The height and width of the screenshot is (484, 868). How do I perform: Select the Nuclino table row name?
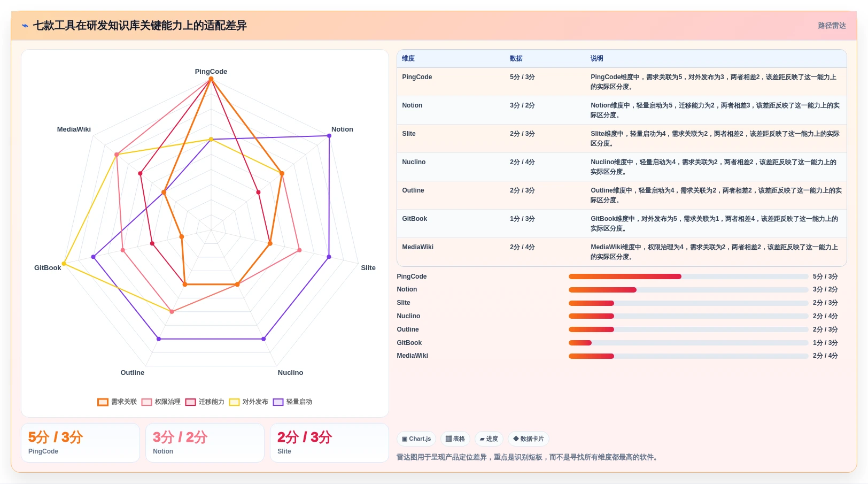(414, 162)
